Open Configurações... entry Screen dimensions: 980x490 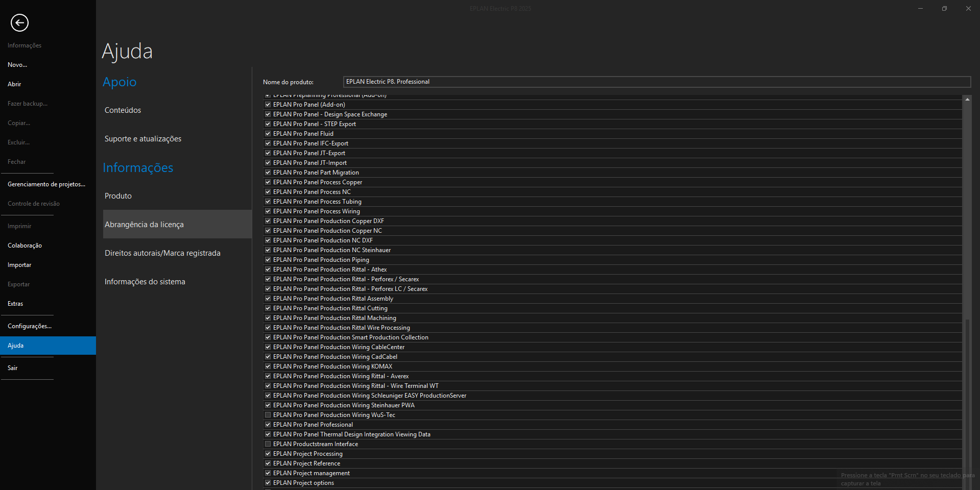30,326
